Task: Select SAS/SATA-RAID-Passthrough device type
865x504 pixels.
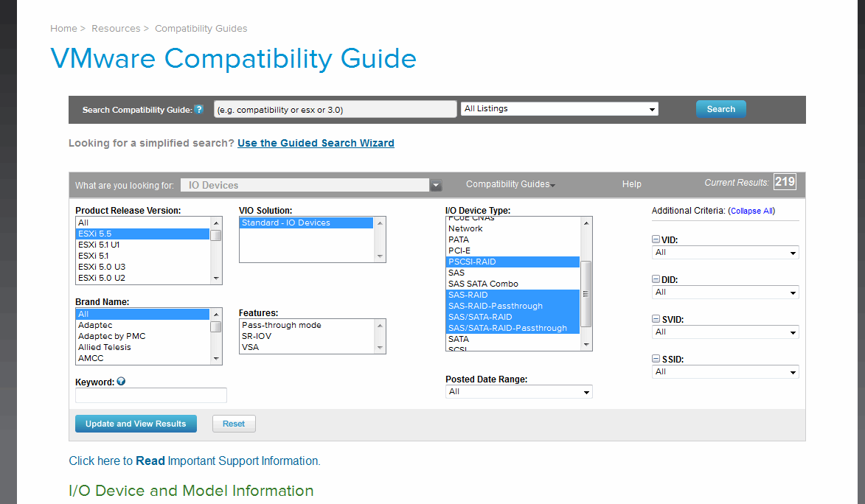Action: [x=513, y=328]
